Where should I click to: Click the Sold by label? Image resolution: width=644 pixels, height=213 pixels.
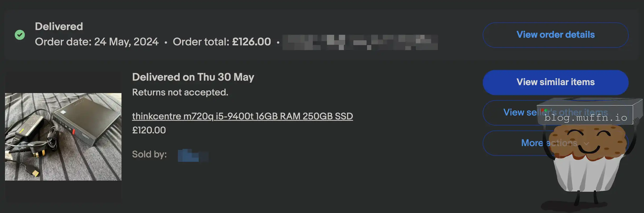click(x=149, y=154)
